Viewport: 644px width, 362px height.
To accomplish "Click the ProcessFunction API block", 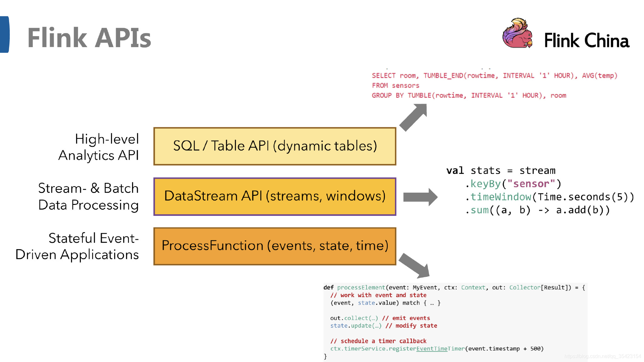I will pos(274,245).
